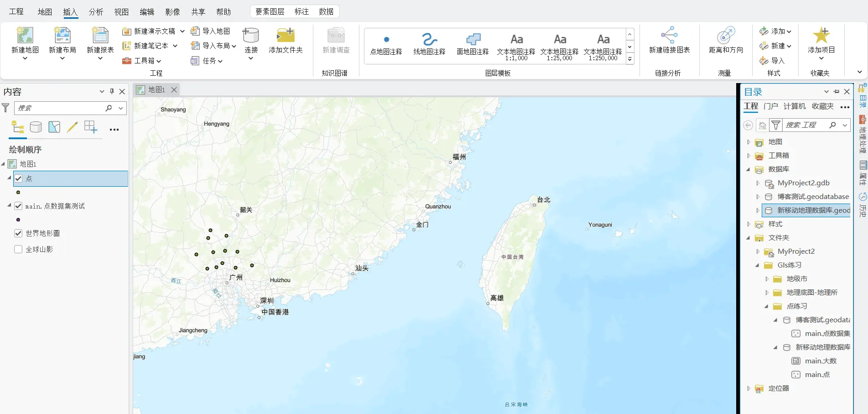Viewport: 868px width, 414px height.
Task: Collapse the 文件夹 folder tree node
Action: (748, 238)
